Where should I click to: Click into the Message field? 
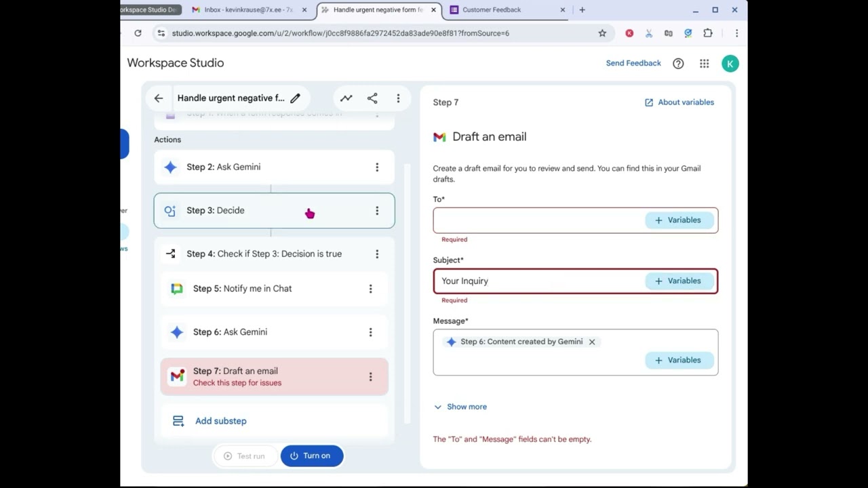click(576, 352)
